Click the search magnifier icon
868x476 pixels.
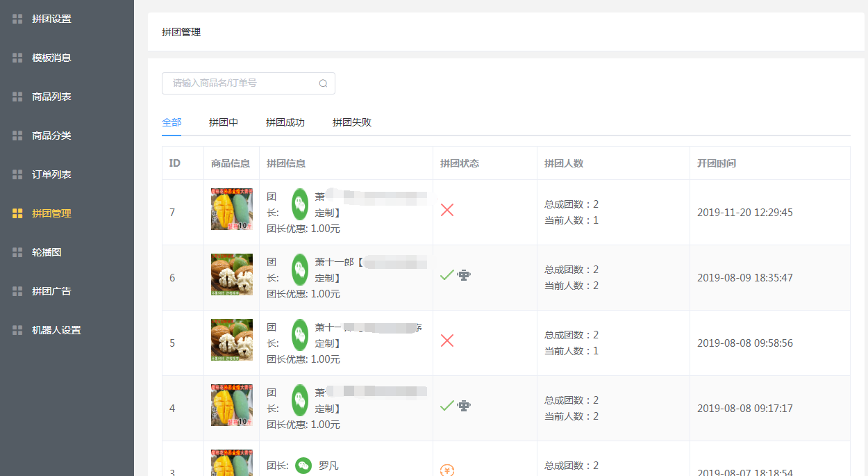coord(323,83)
